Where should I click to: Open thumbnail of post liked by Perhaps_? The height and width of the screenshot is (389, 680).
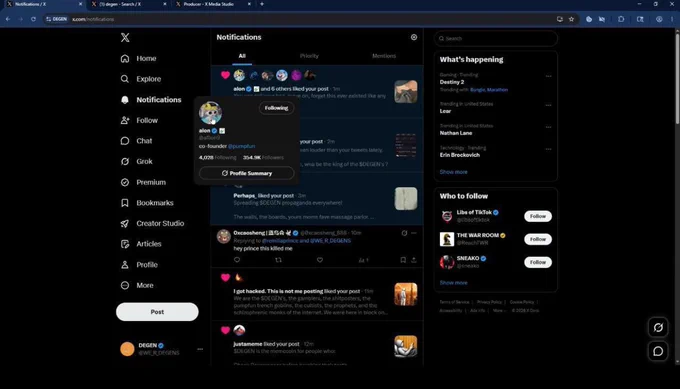click(x=406, y=199)
